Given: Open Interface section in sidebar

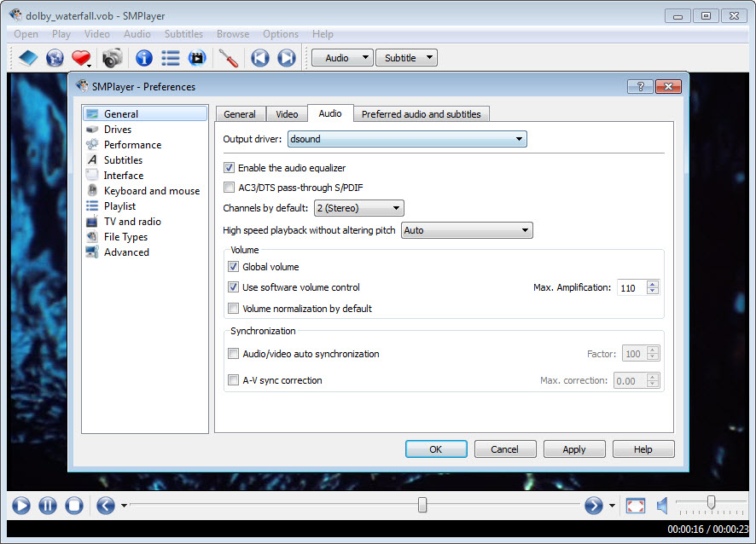Looking at the screenshot, I should pos(145,176).
